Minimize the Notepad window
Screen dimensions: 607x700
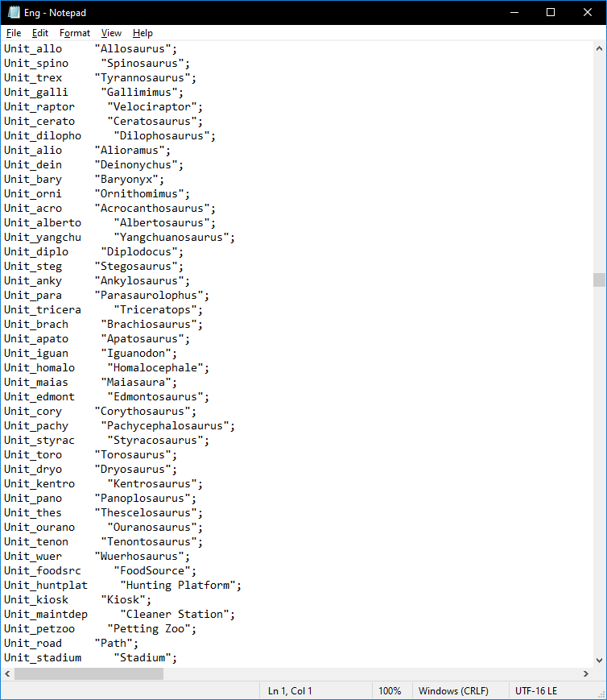point(514,13)
